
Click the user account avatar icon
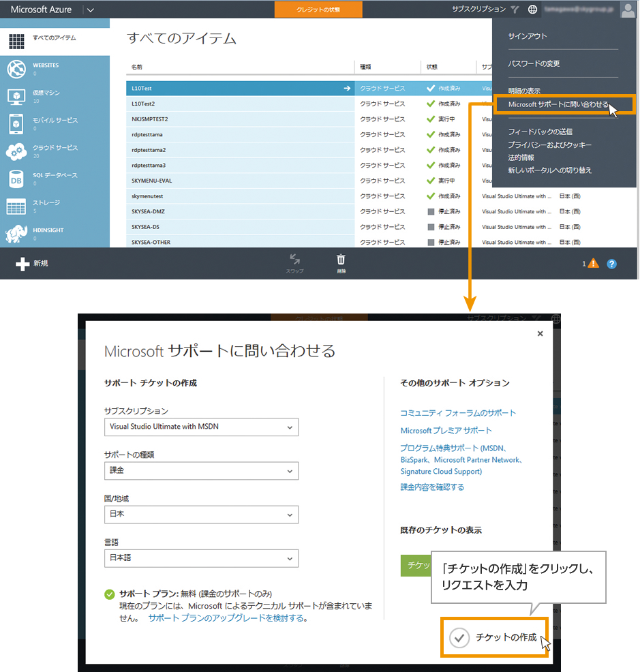point(628,10)
